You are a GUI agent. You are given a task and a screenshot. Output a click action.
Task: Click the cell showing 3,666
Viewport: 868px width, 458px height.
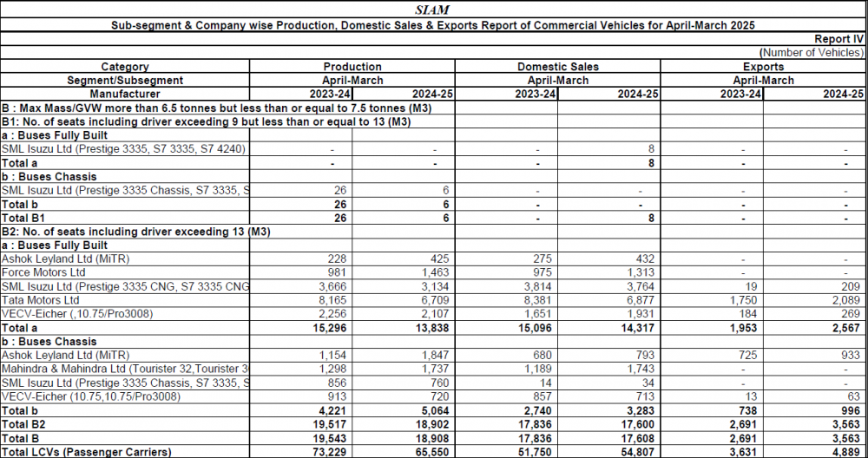click(332, 286)
